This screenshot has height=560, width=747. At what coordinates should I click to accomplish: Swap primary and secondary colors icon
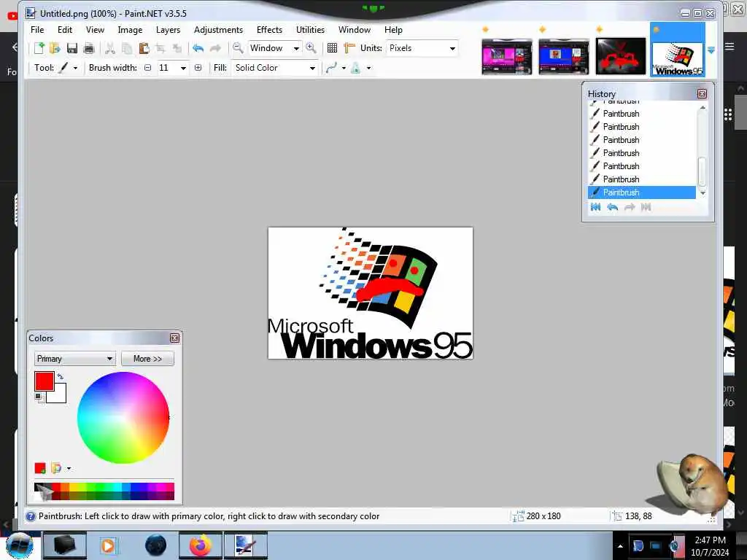61,376
